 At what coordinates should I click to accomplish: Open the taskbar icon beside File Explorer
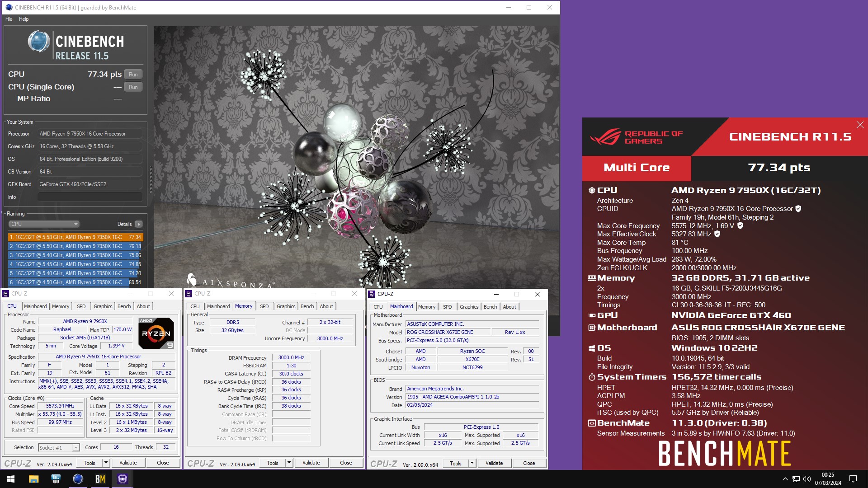(x=56, y=479)
